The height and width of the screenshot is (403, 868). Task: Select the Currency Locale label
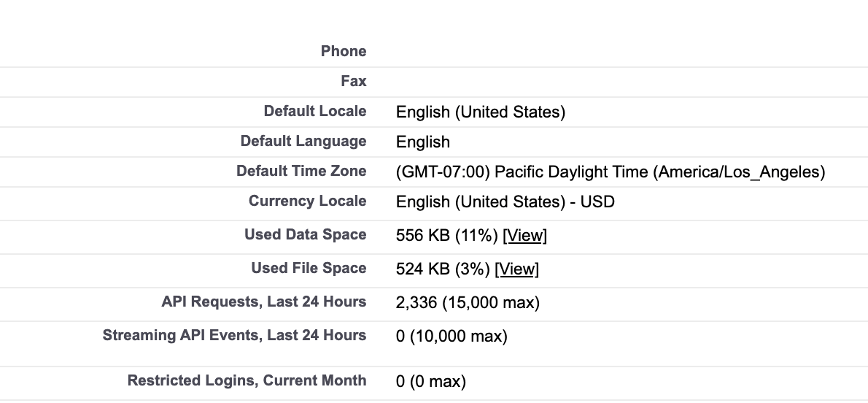pos(307,201)
